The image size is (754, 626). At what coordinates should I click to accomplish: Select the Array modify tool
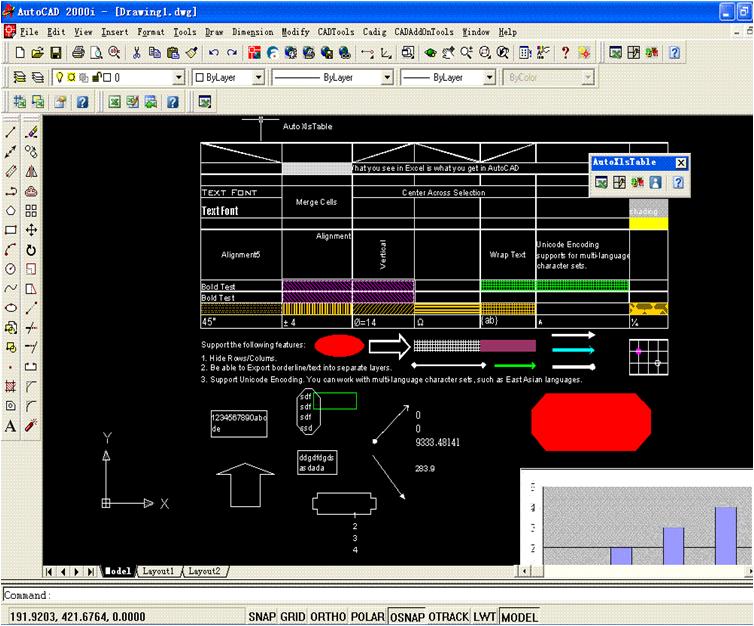(x=31, y=211)
